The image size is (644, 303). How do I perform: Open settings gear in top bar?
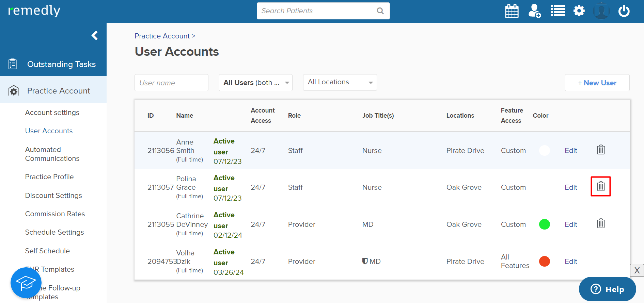(x=579, y=11)
